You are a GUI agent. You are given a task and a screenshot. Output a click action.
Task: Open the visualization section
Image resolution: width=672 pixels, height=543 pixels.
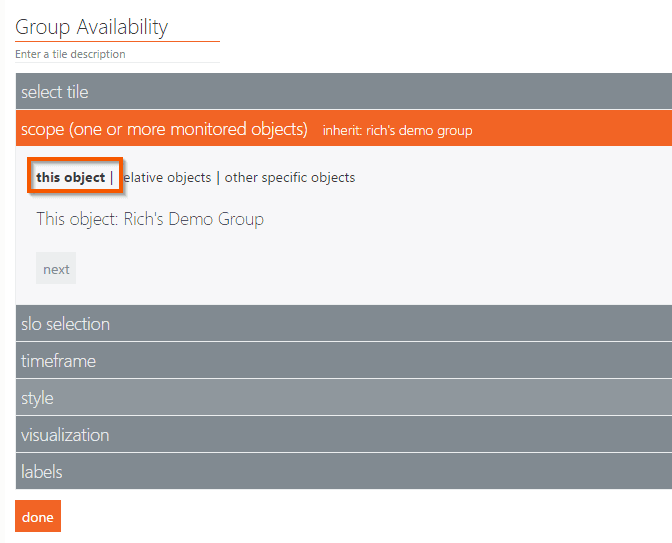tap(65, 435)
